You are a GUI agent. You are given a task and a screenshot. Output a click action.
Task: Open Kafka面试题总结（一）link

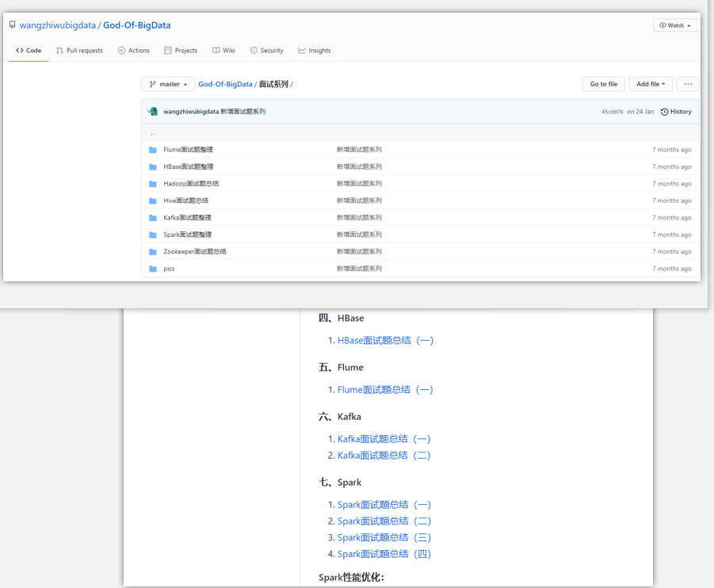coord(384,439)
